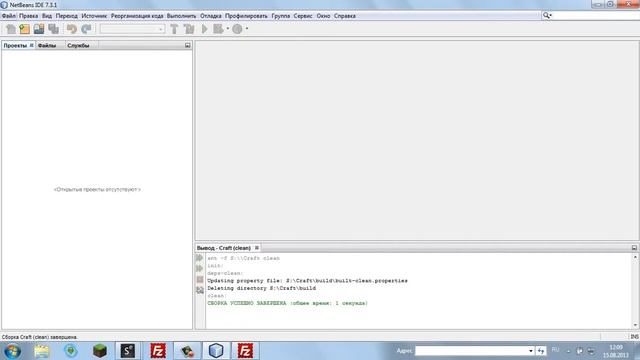640x360 pixels.
Task: Close the Вывод - Craft (clean) tab
Action: (x=257, y=248)
